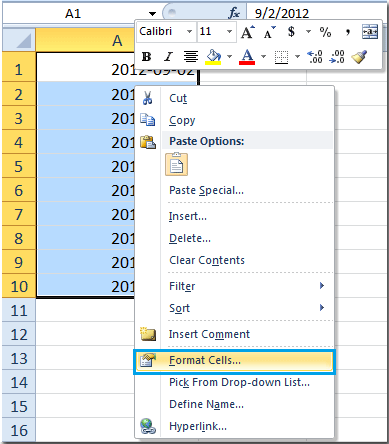Screen dimensions: 389x444
Task: Apply the Accounting dollar format icon
Action: 291,32
